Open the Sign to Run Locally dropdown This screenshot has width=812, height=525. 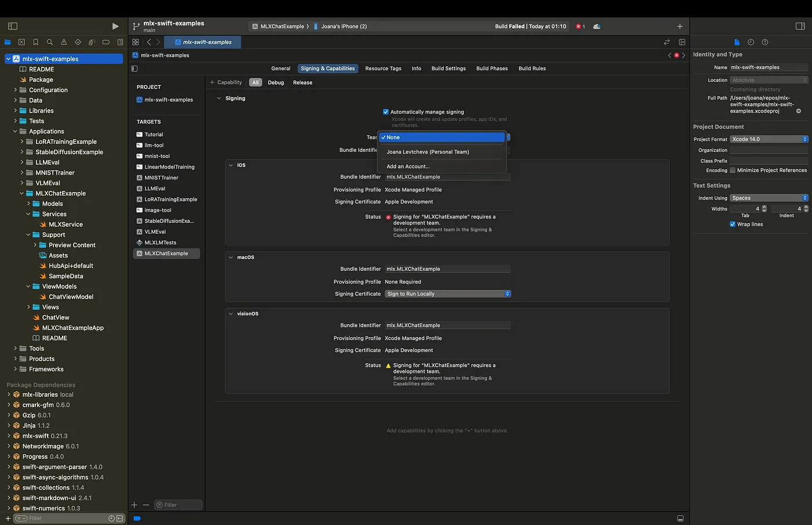(448, 294)
